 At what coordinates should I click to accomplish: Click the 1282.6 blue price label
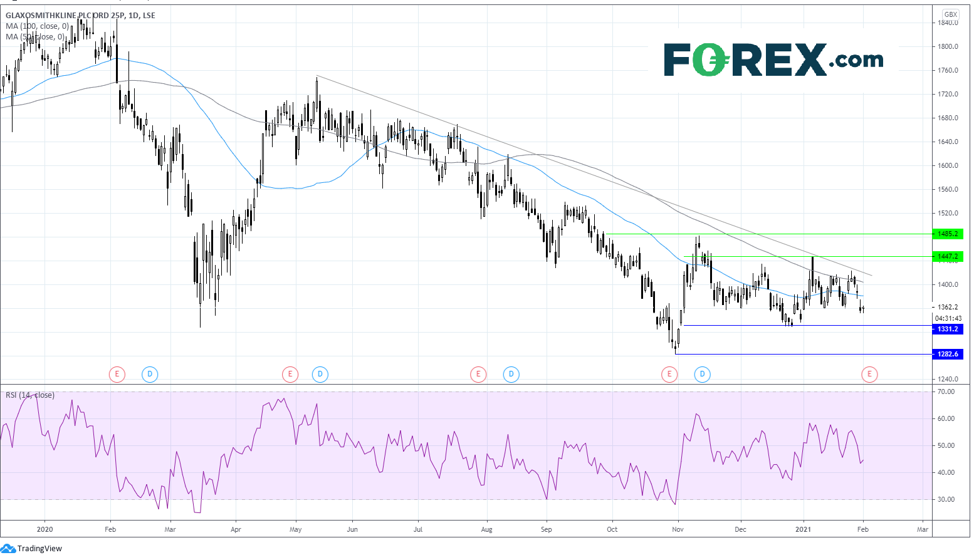pos(947,354)
